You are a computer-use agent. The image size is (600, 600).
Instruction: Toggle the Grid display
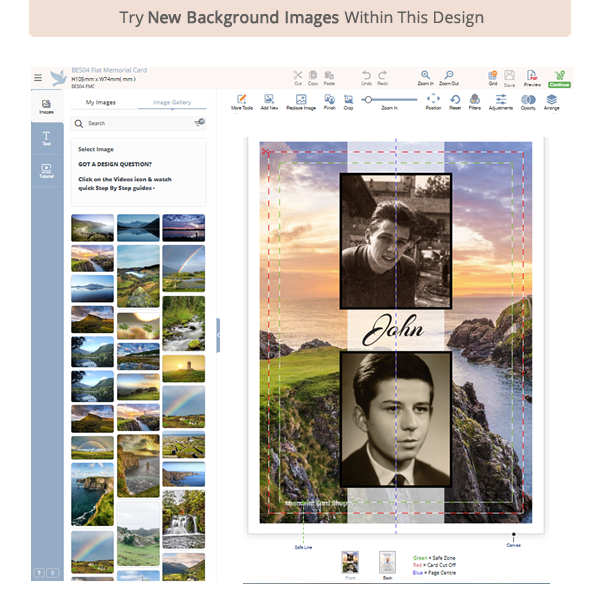click(x=492, y=77)
